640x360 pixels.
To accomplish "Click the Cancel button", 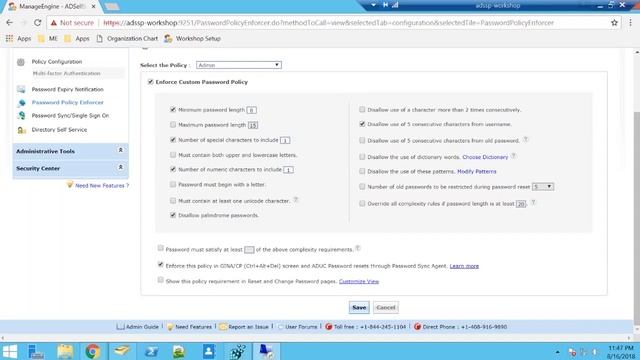I will pos(386,307).
